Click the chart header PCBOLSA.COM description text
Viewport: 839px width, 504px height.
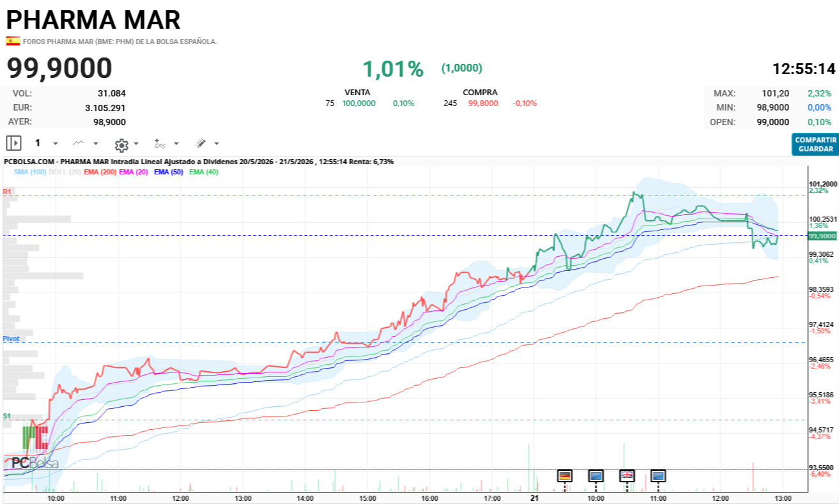click(199, 162)
